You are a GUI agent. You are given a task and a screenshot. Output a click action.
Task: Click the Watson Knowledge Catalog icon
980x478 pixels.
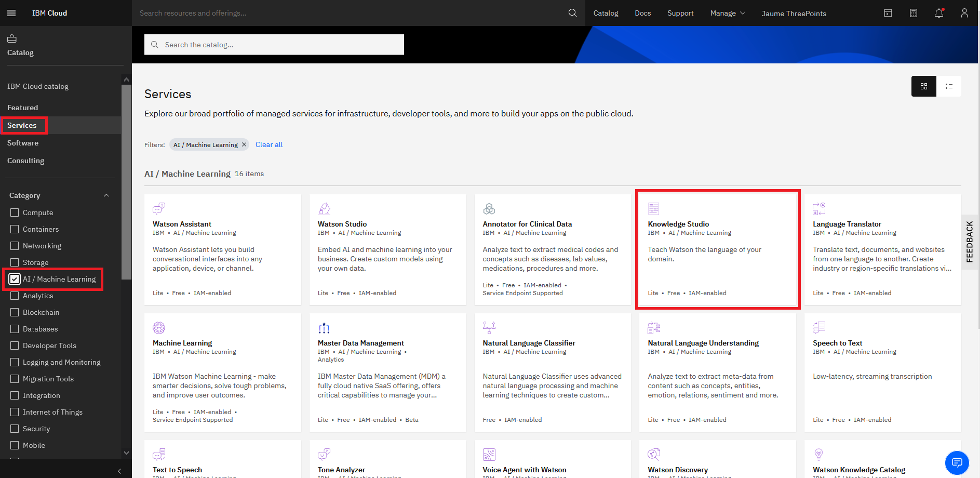pyautogui.click(x=819, y=454)
